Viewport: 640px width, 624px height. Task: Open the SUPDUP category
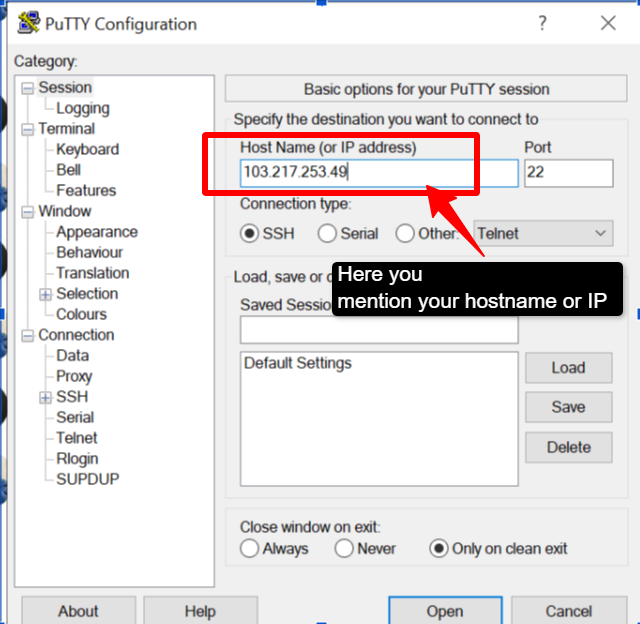87,479
